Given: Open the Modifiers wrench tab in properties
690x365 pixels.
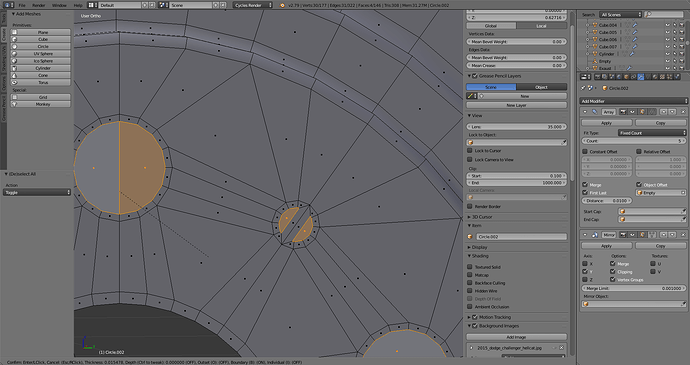Looking at the screenshot, I should pos(641,77).
